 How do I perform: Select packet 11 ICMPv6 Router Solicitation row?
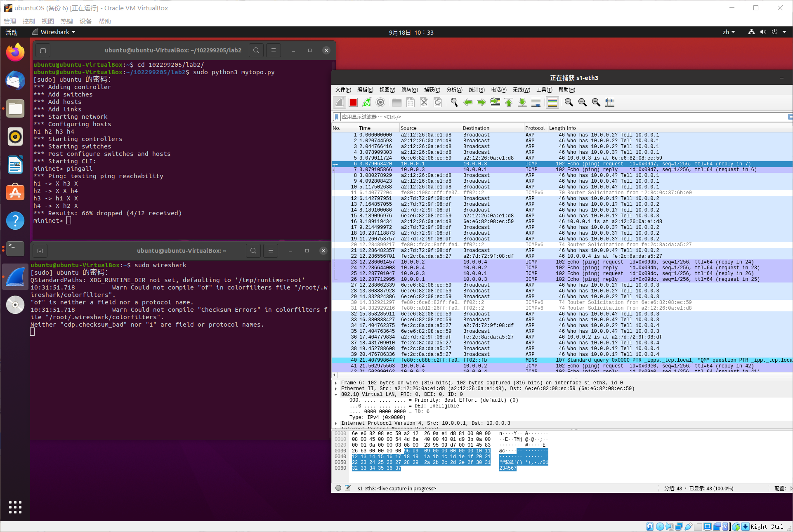pos(562,193)
